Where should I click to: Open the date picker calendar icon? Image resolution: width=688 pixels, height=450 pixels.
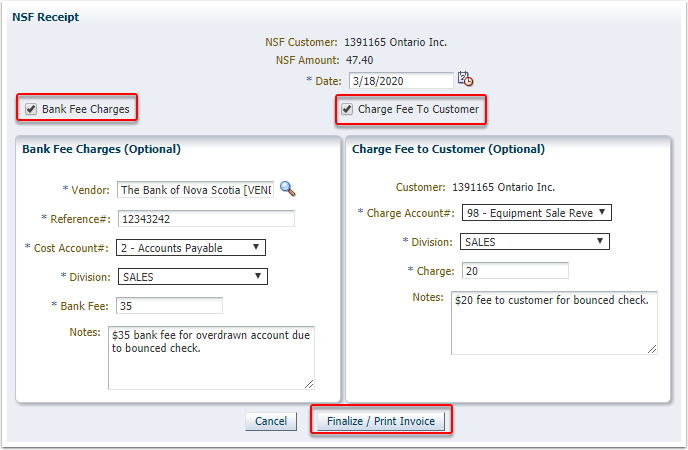click(465, 79)
